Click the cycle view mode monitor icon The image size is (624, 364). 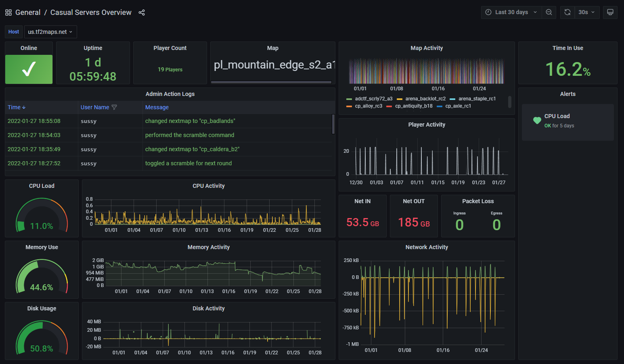click(x=610, y=12)
